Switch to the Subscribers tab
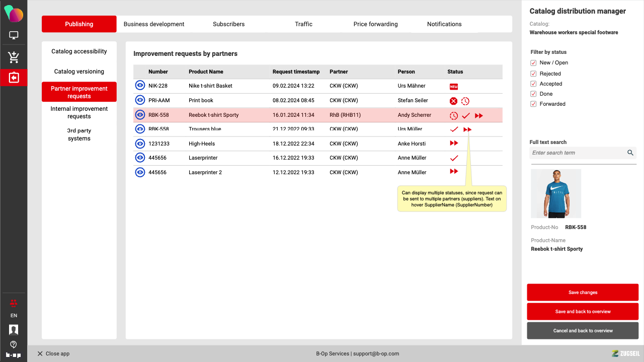This screenshot has height=362, width=644. click(228, 24)
